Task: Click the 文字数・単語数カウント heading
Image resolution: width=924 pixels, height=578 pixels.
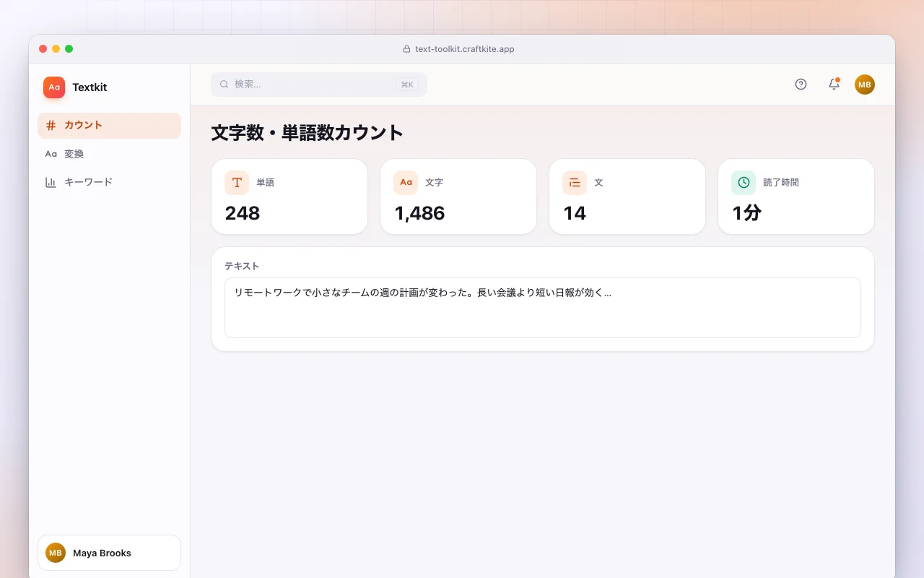Action: click(308, 133)
